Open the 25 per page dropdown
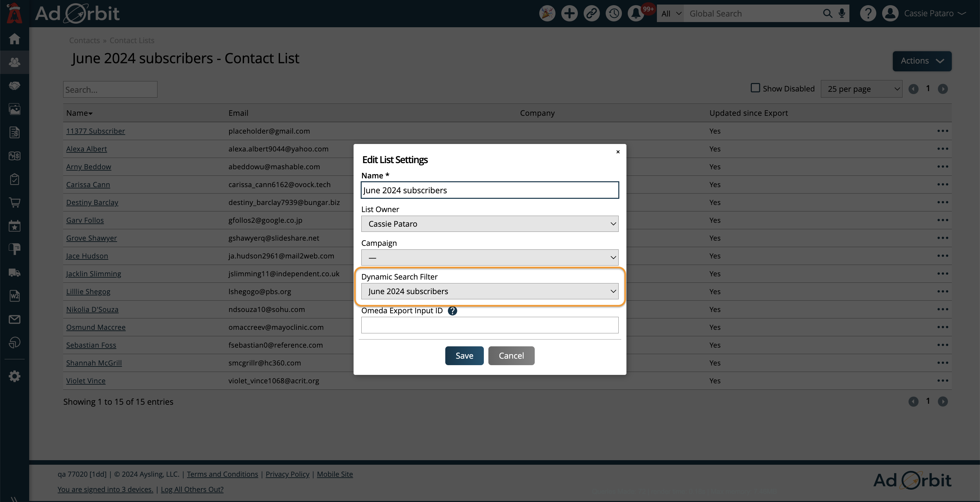The image size is (980, 502). click(861, 89)
